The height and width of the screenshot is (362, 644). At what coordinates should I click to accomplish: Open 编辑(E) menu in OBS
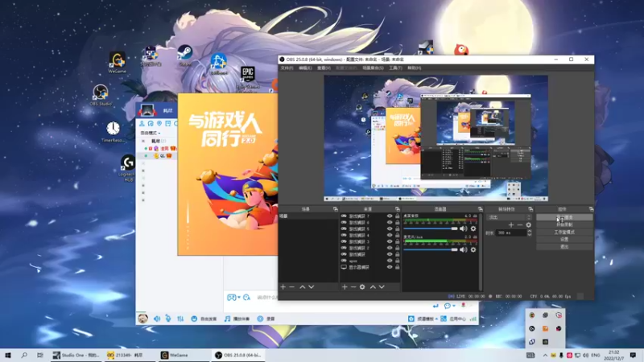pyautogui.click(x=305, y=68)
